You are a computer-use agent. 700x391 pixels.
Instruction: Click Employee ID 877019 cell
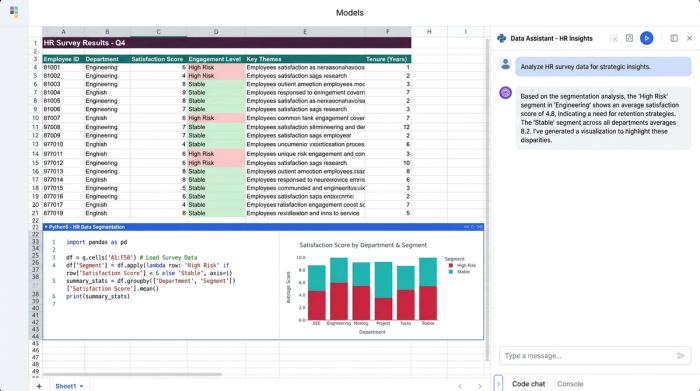[63, 213]
